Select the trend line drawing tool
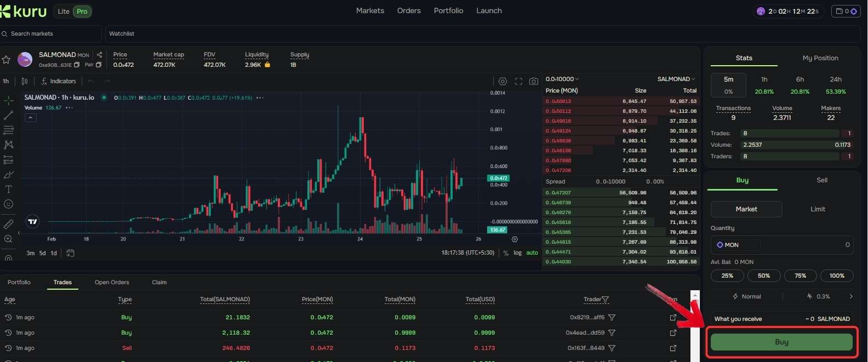 point(8,116)
